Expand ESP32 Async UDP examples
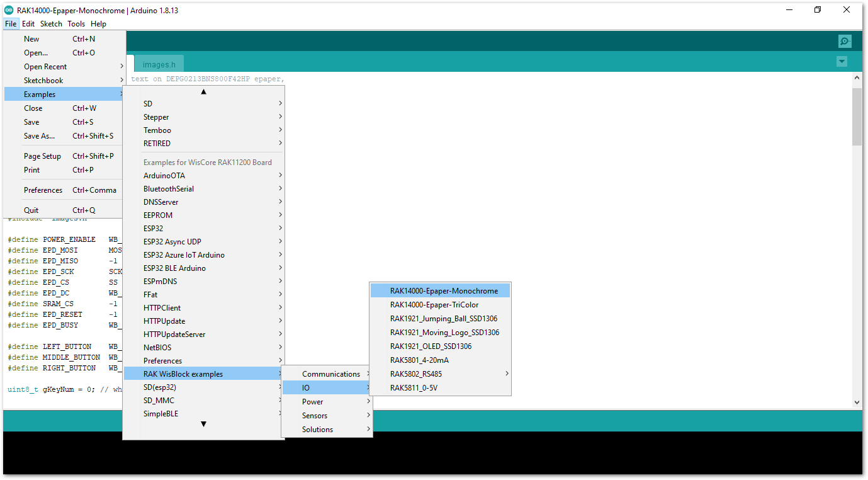Image resolution: width=868 pixels, height=480 pixels. pyautogui.click(x=203, y=242)
